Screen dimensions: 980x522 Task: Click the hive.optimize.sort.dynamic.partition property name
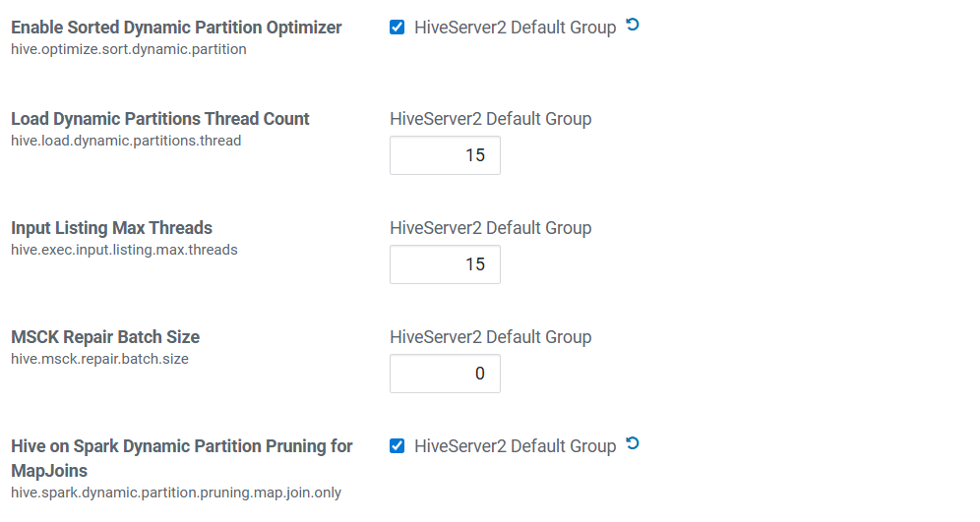(x=129, y=49)
